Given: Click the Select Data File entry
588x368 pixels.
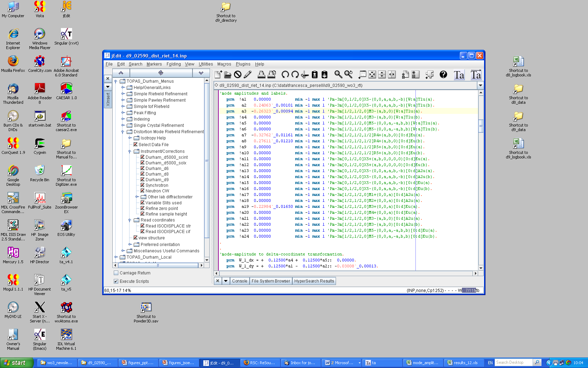Looking at the screenshot, I should point(153,144).
